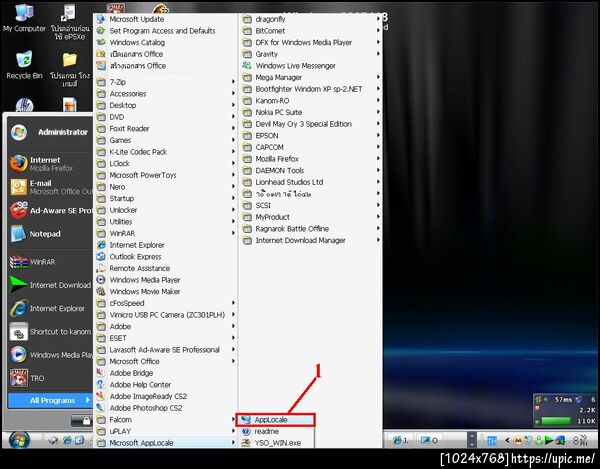Run YSO_WIN.exe from submenu
Viewport: 600px width, 469px height.
point(276,443)
